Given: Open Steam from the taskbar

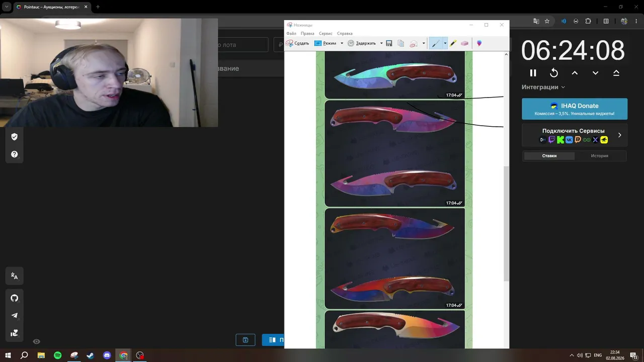Looking at the screenshot, I should tap(90, 355).
